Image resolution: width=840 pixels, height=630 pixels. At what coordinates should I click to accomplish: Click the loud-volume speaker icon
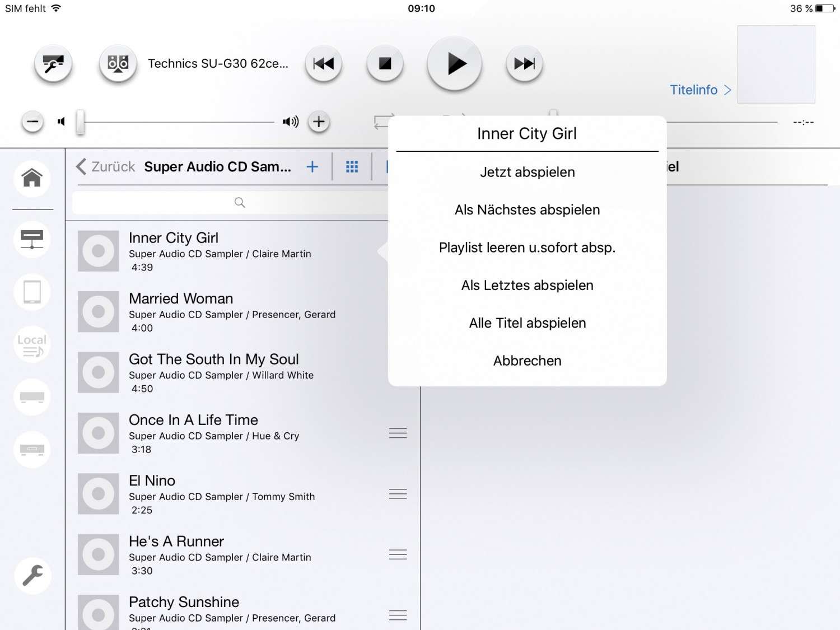[x=291, y=122]
